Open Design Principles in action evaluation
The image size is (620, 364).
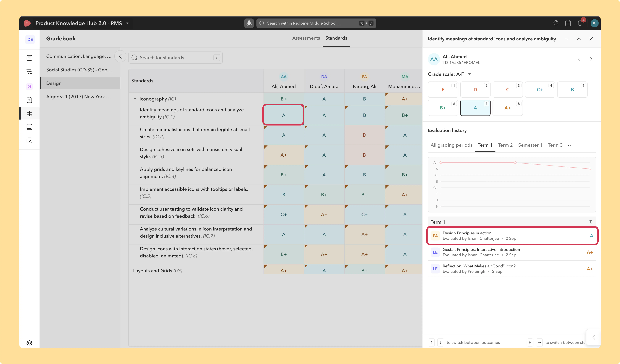(512, 236)
